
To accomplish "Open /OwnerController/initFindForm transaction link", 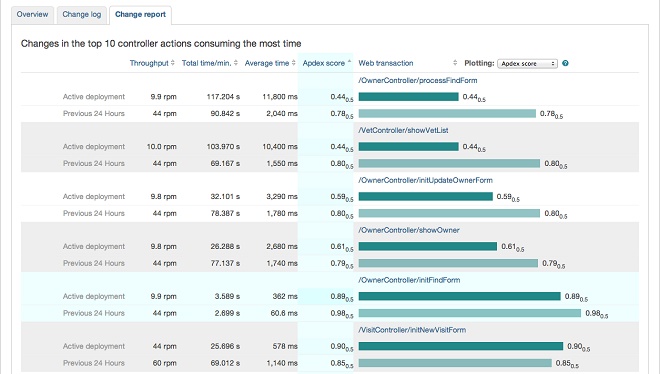I will tap(409, 280).
